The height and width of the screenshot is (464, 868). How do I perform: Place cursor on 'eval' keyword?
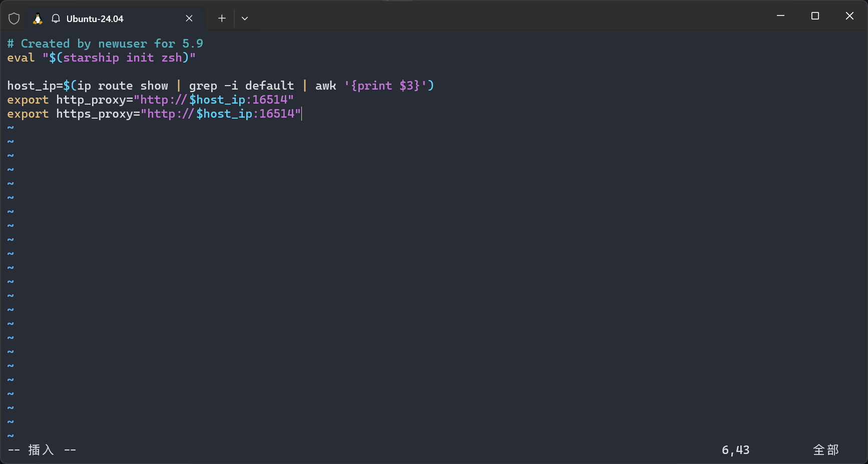21,58
